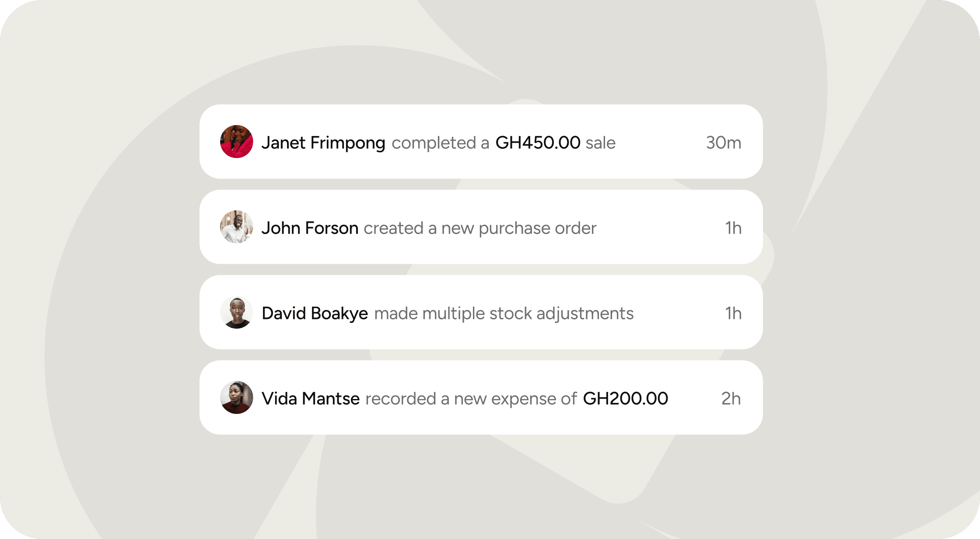The width and height of the screenshot is (980, 539).
Task: Select the Vida Mantse name
Action: [x=311, y=399]
